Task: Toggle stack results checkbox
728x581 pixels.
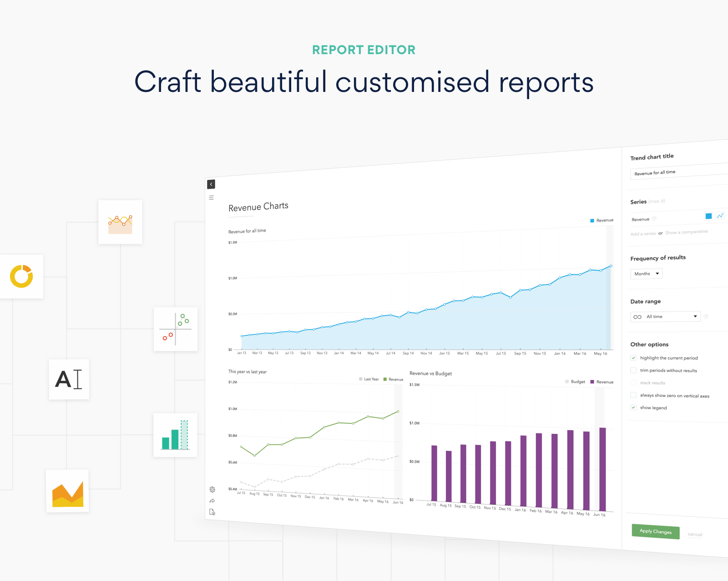Action: pos(633,383)
